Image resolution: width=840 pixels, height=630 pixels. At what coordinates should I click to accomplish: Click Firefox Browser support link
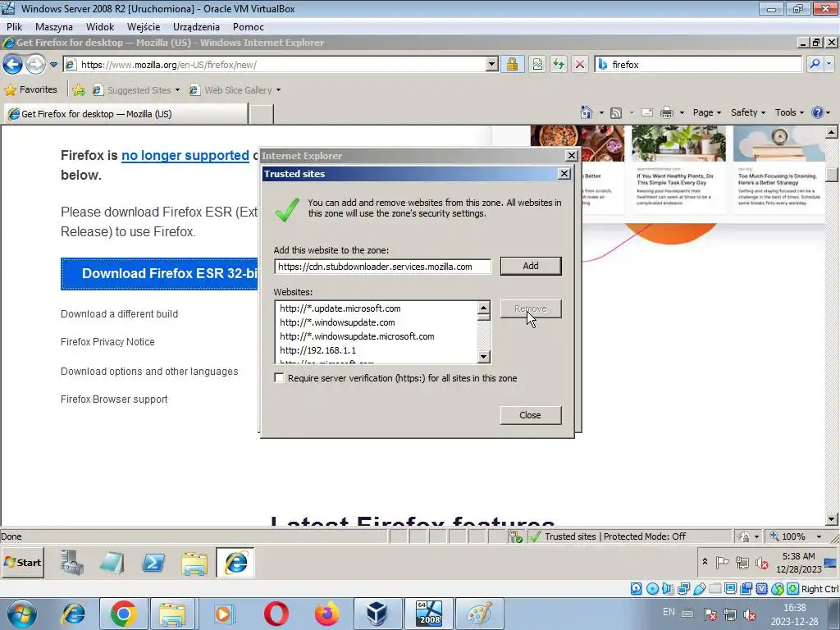114,399
